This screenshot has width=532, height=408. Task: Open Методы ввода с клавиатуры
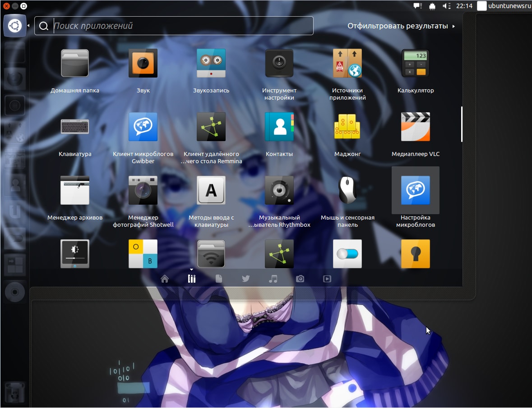click(x=211, y=190)
